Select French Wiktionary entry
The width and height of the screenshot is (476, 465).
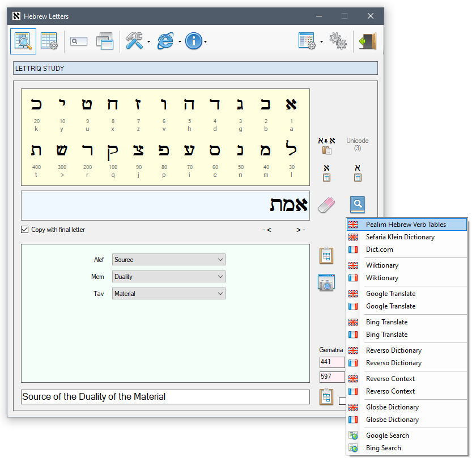(x=406, y=278)
